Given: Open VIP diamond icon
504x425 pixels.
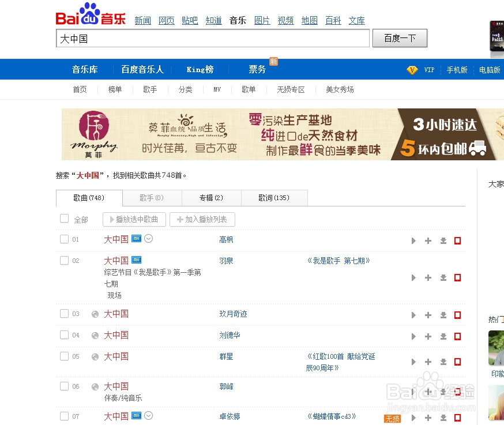Looking at the screenshot, I should pos(412,70).
